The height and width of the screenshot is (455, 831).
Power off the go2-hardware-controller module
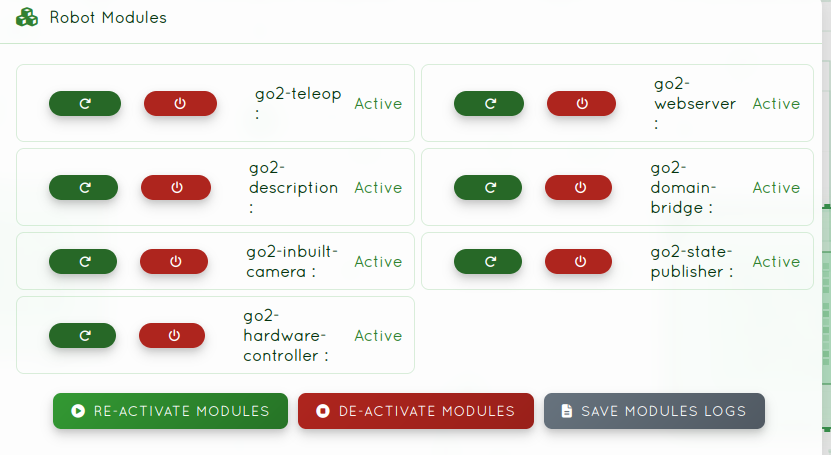pos(172,335)
